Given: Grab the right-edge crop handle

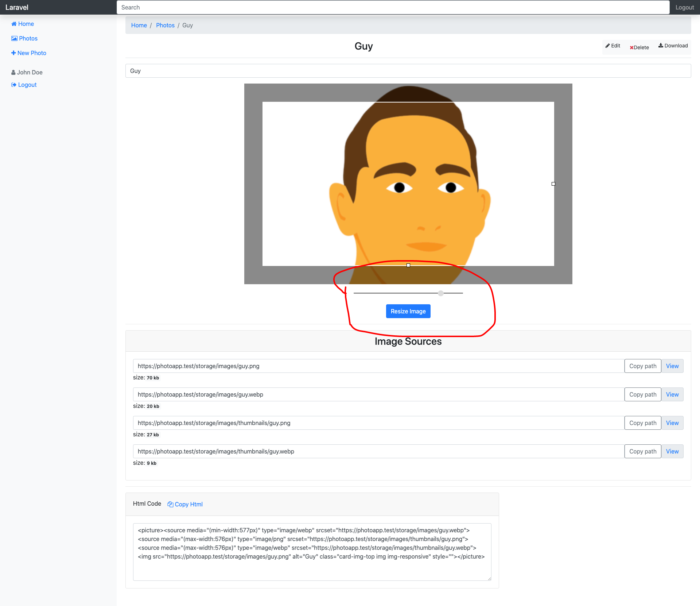Looking at the screenshot, I should [553, 184].
